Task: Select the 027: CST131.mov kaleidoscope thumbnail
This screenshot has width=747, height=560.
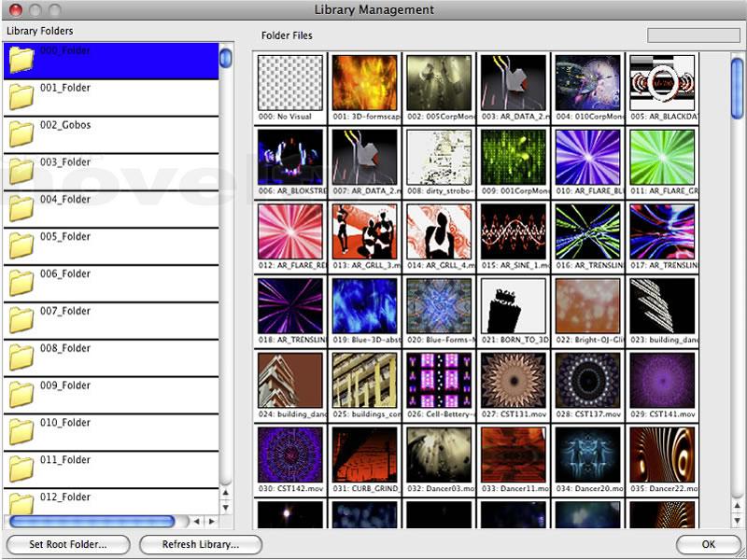Action: 513,381
